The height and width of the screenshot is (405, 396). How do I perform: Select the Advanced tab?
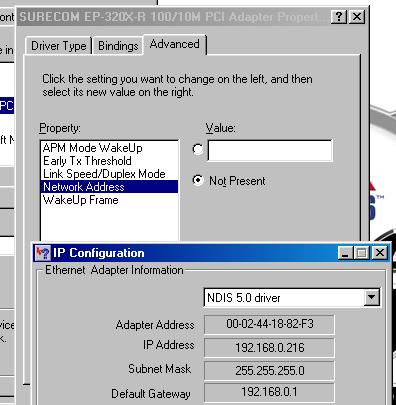[x=175, y=44]
